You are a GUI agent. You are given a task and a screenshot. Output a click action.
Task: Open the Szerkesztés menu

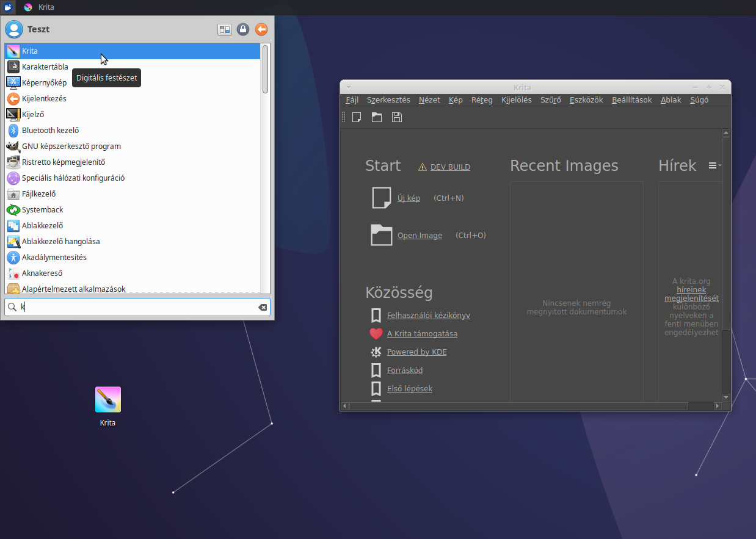[388, 100]
